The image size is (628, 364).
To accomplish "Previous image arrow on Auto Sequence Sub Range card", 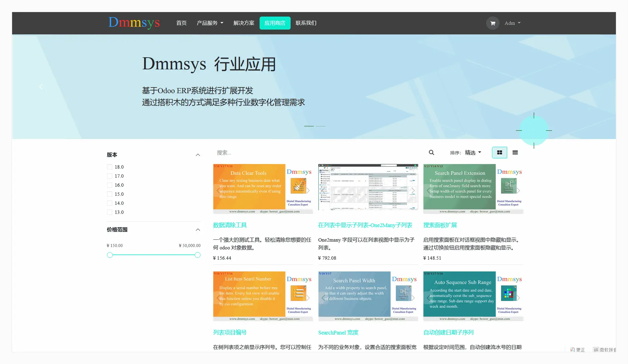I will (x=428, y=298).
